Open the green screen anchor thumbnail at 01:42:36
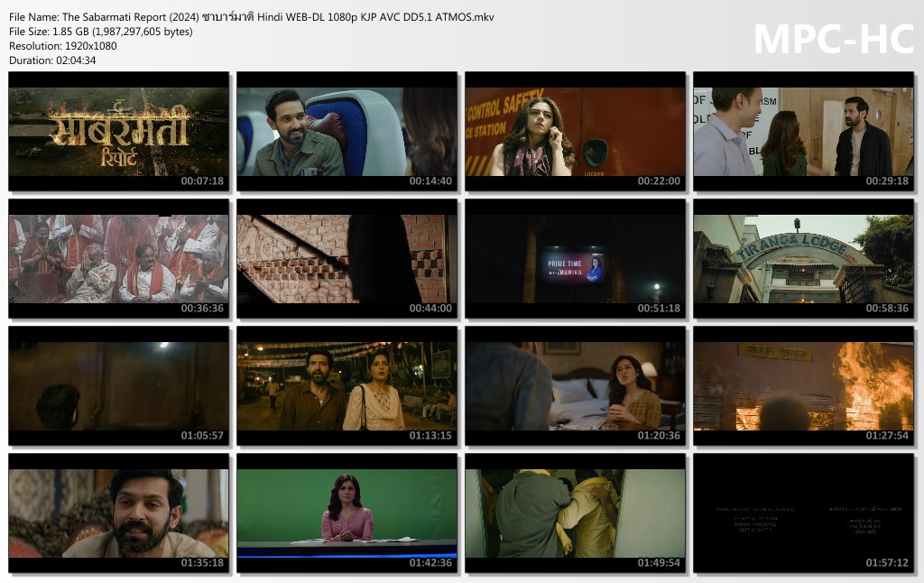 [347, 513]
